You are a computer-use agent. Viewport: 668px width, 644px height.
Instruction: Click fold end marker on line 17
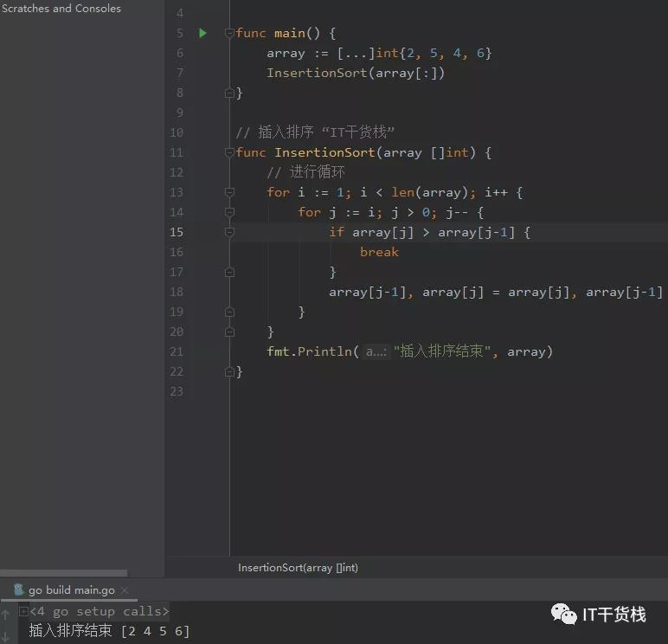(x=229, y=272)
